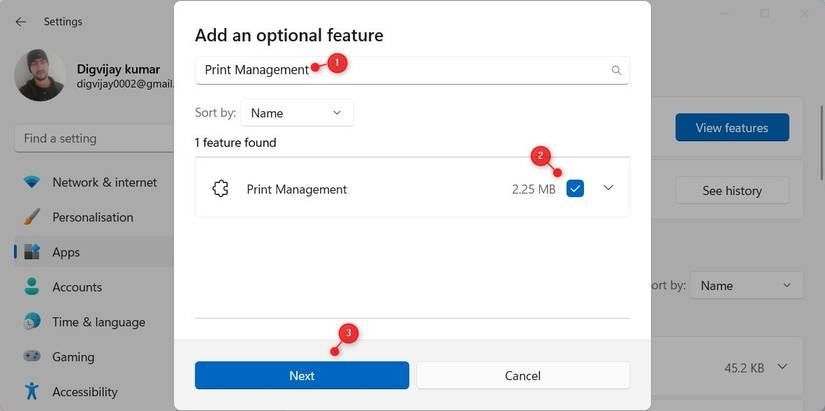The image size is (825, 411).
Task: Click the feature search text field
Action: pos(400,70)
